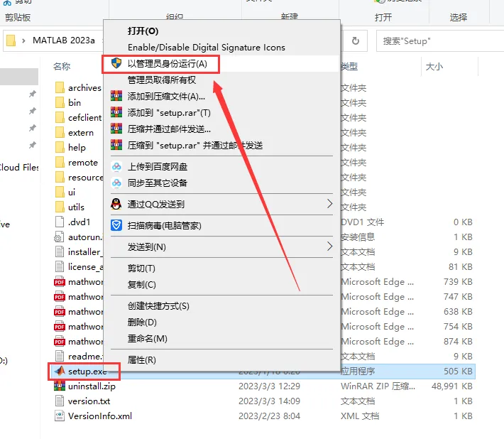Image resolution: width=504 pixels, height=439 pixels.
Task: Click WinRAR icon beside 添加到压缩文件(A)...
Action: (116, 96)
